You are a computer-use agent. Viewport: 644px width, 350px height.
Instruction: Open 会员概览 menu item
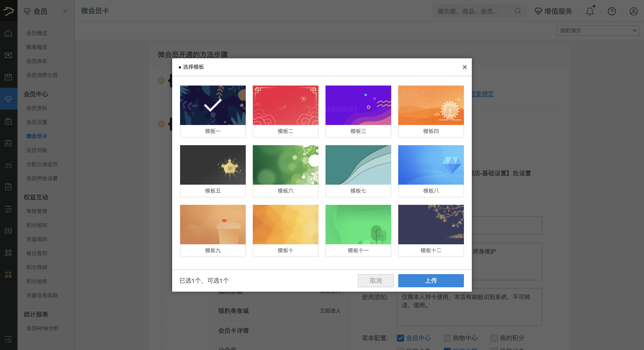click(x=37, y=33)
